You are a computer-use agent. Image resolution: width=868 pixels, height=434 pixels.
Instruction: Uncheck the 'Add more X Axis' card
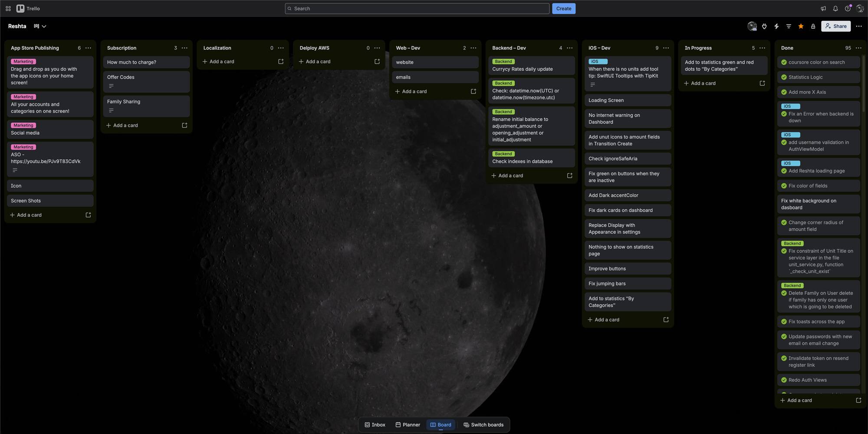784,92
